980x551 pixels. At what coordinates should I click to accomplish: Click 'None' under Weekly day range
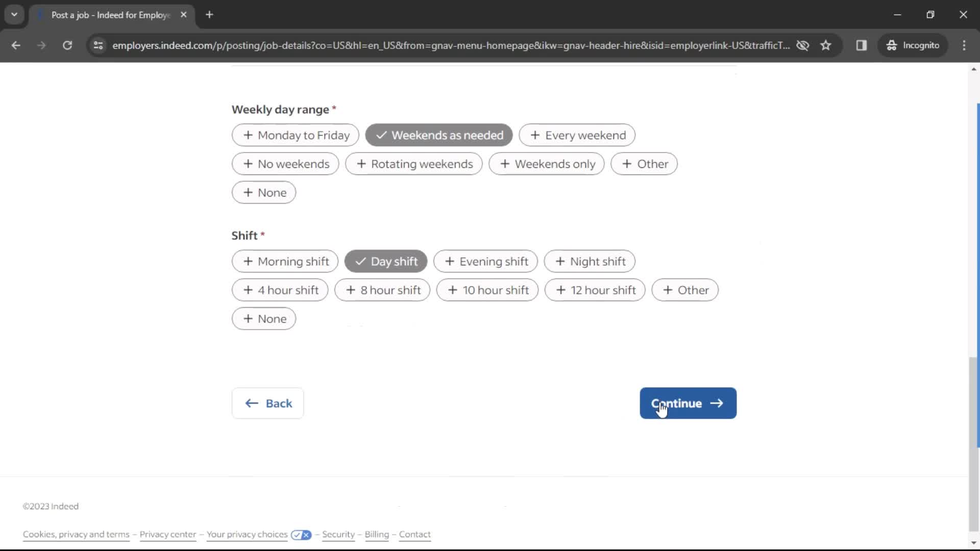tap(263, 192)
